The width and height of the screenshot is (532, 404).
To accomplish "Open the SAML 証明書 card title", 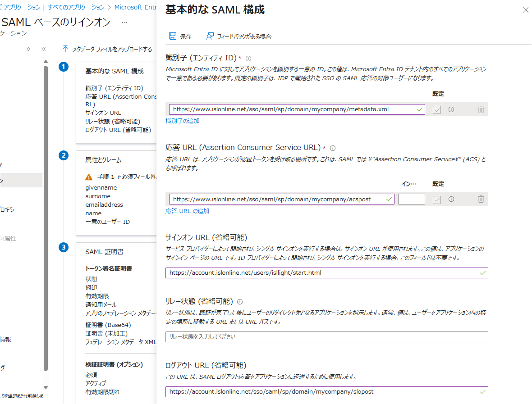I will [x=105, y=252].
